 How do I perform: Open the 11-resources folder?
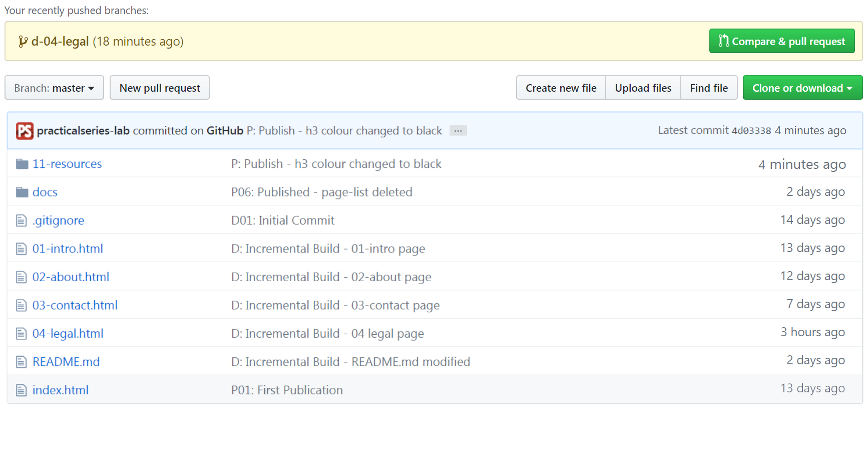[x=67, y=164]
